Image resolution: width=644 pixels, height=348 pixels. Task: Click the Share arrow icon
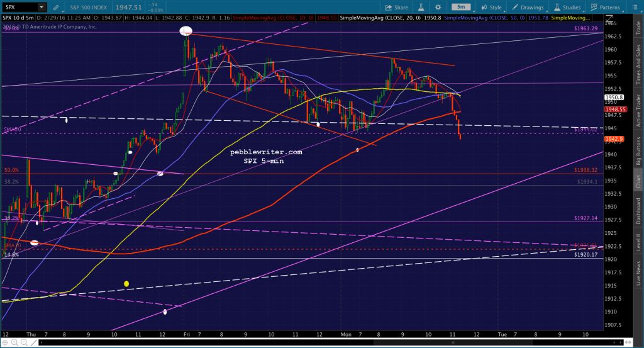click(x=388, y=8)
